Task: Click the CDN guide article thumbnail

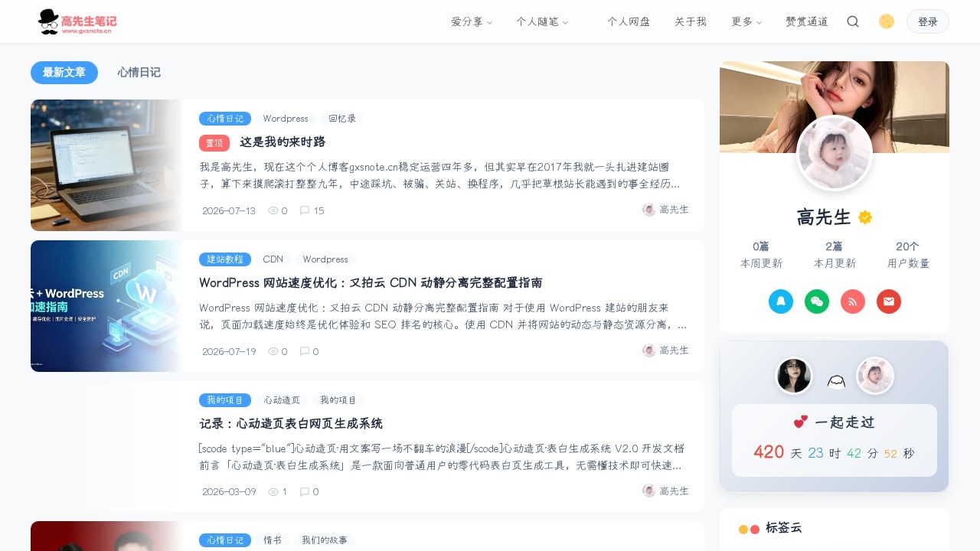Action: click(106, 306)
